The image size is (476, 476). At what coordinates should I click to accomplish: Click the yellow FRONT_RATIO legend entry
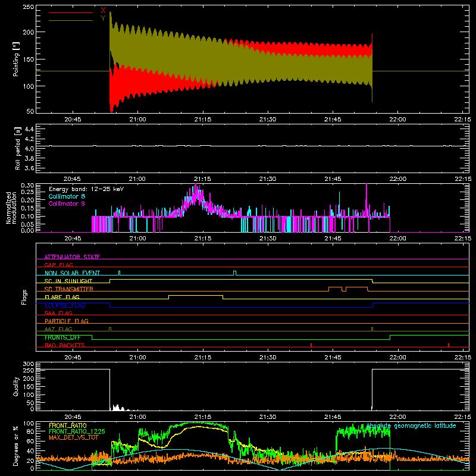click(68, 425)
